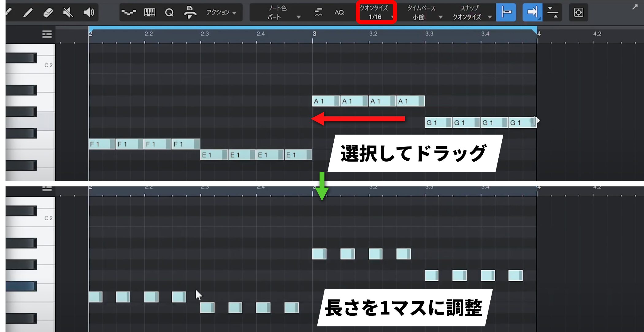The height and width of the screenshot is (332, 644).
Task: Select the Mute tool
Action: tap(68, 13)
